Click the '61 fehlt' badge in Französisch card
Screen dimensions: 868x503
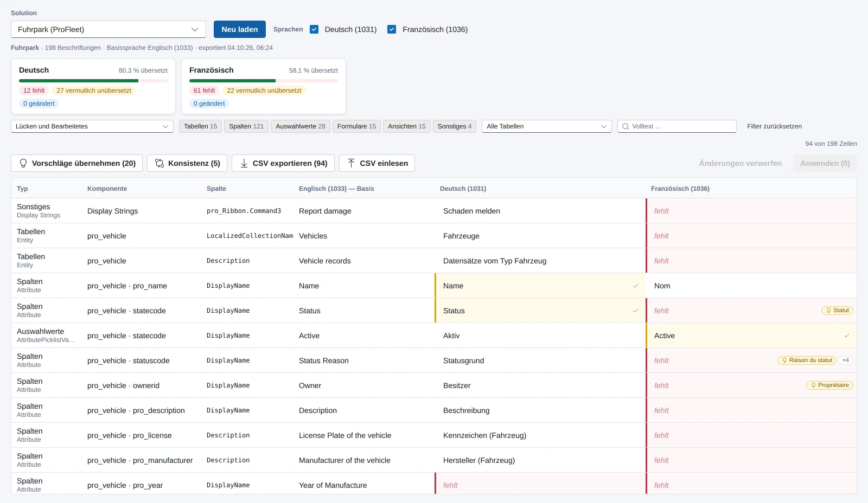[x=205, y=91]
